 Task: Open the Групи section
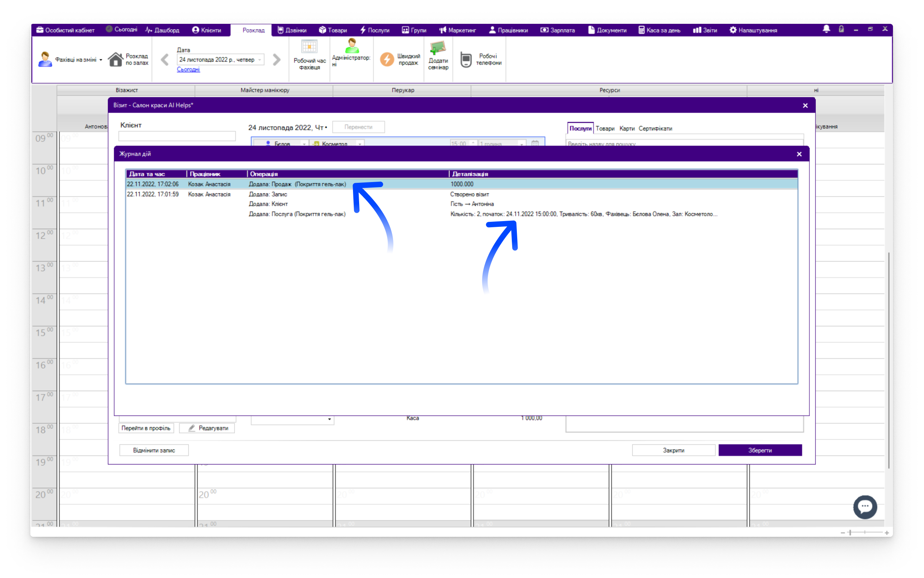tap(414, 30)
